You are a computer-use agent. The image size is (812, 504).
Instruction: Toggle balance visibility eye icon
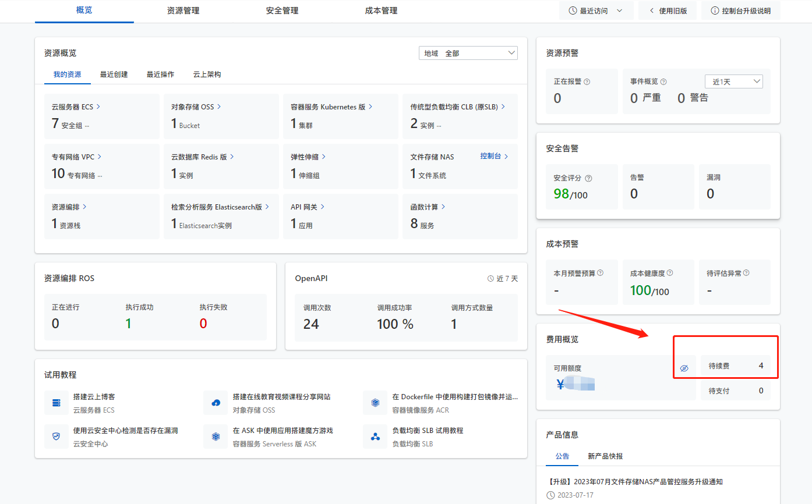[684, 368]
